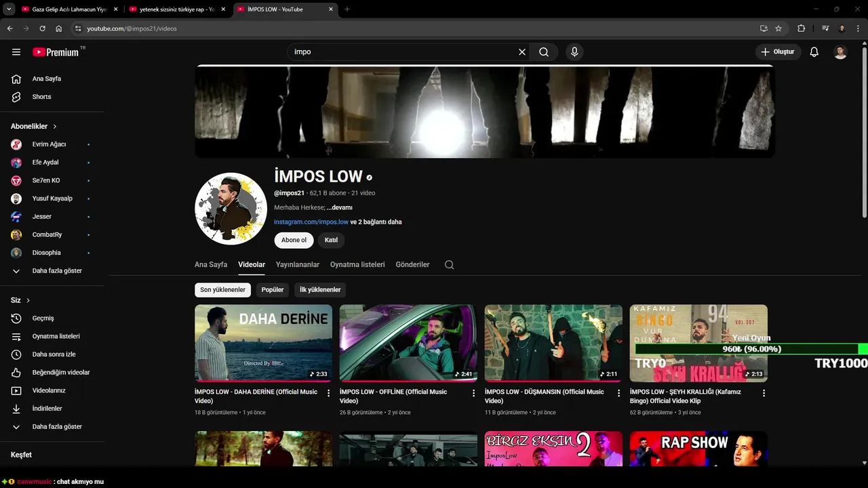
Task: Open tab search dropdown arrow
Action: click(x=9, y=9)
